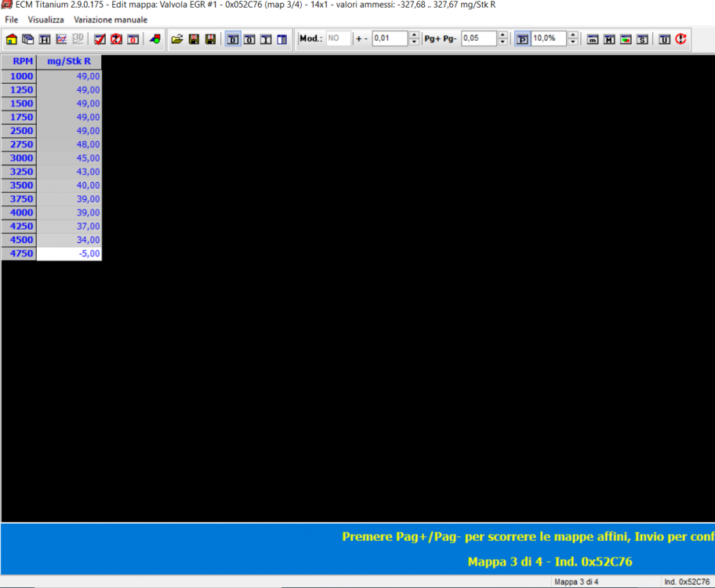The image size is (715, 588).
Task: Click the colored shapes icon
Action: point(155,38)
